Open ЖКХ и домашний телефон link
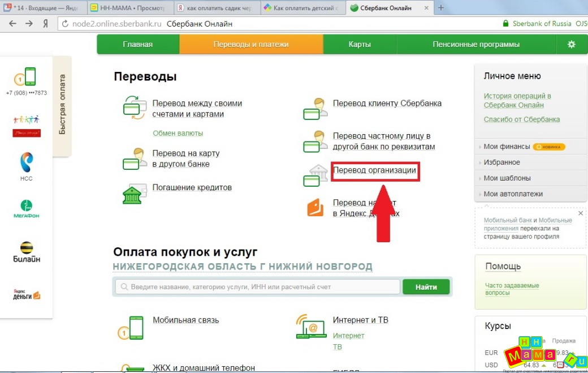 (204, 368)
